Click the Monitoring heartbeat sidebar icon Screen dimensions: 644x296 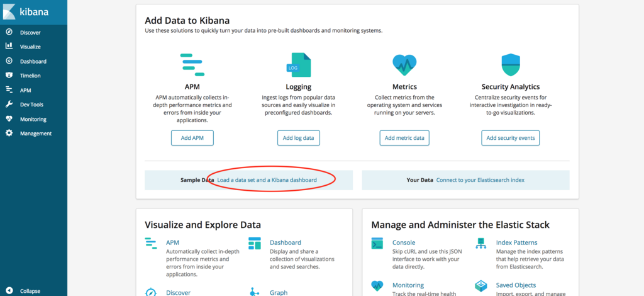coord(9,119)
